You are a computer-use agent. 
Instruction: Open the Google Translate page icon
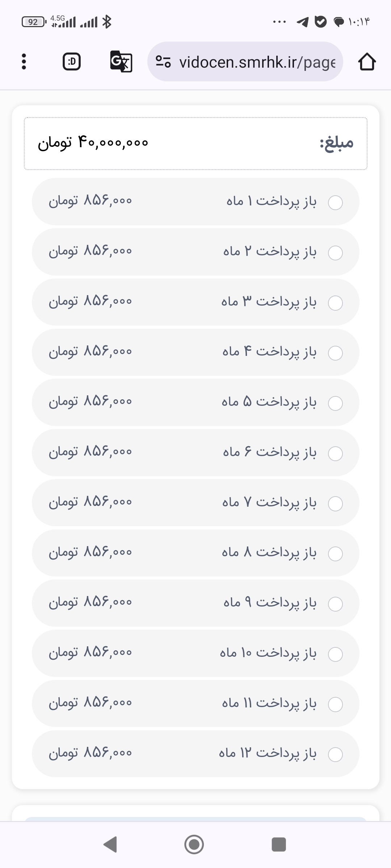pyautogui.click(x=121, y=62)
